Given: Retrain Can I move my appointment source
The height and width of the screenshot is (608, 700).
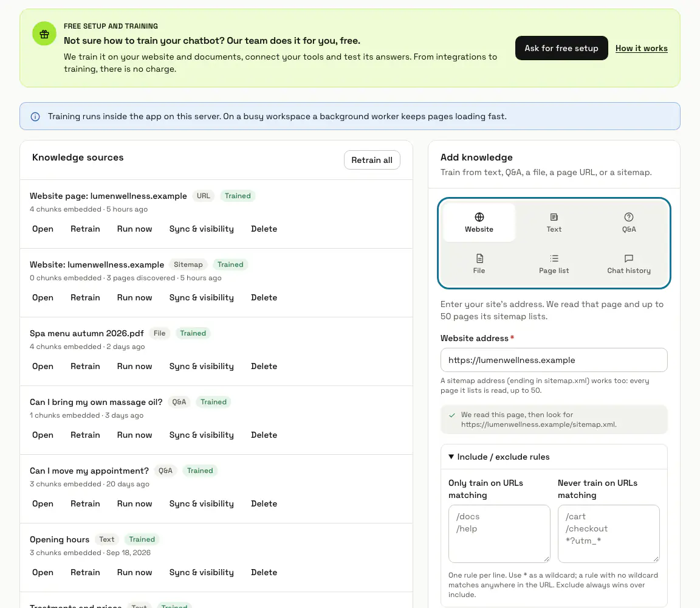Looking at the screenshot, I should pyautogui.click(x=85, y=504).
